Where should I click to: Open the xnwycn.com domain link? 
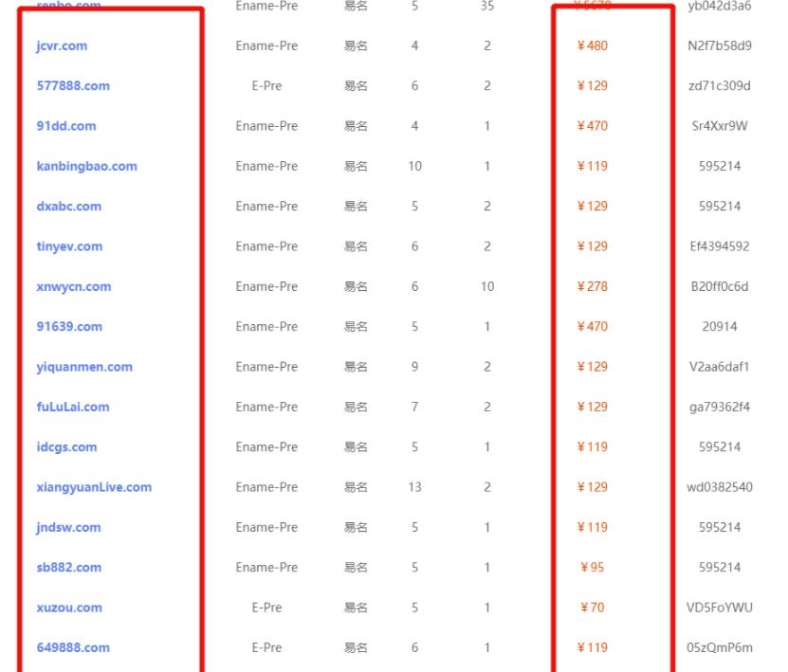click(74, 287)
